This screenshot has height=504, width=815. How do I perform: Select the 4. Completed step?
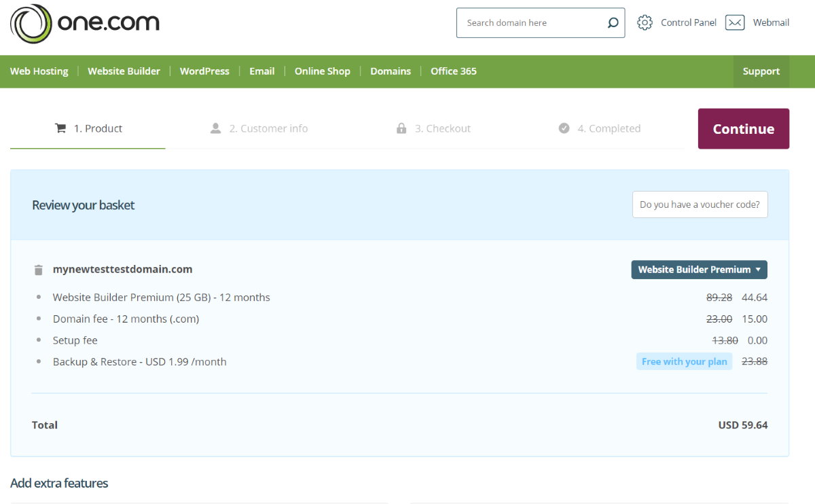(600, 128)
